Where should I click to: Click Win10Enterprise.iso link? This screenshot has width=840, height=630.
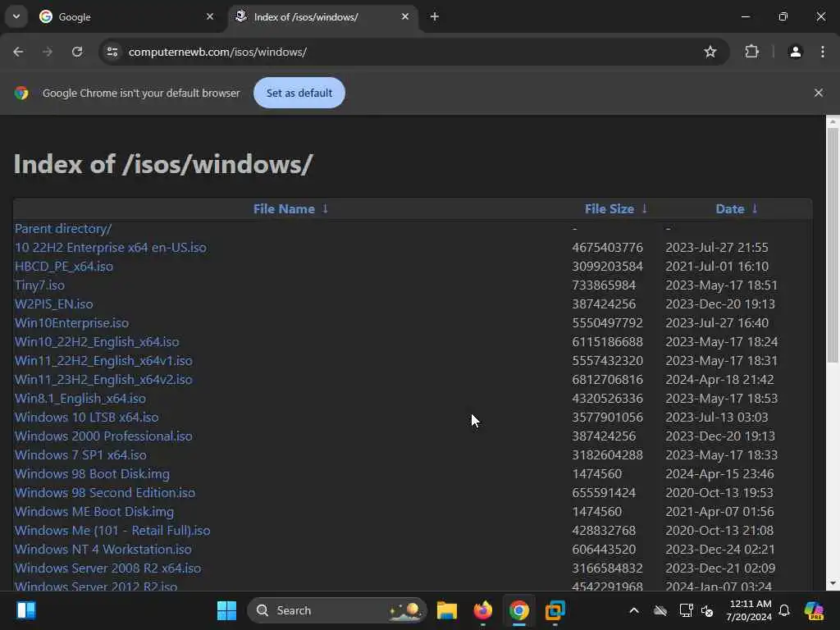point(72,322)
